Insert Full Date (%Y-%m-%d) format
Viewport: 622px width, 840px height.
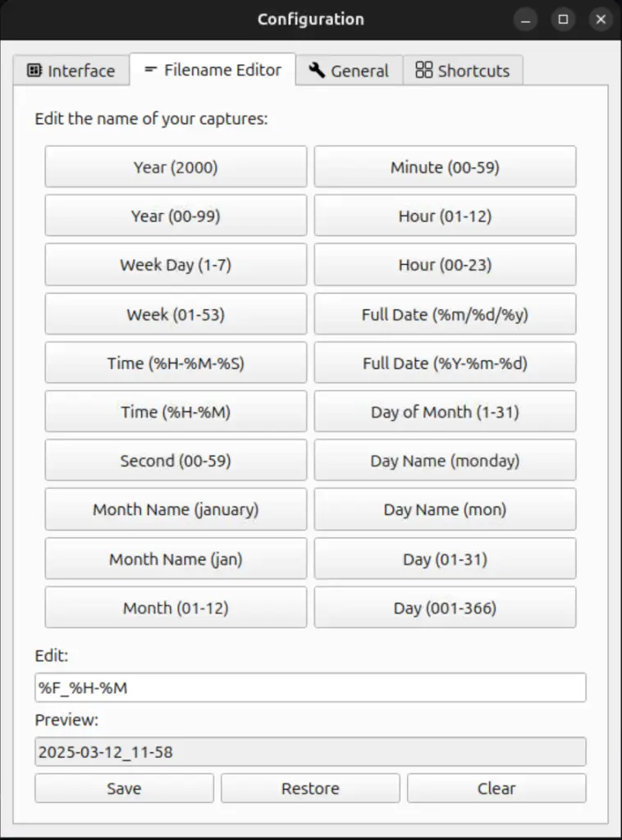[445, 363]
